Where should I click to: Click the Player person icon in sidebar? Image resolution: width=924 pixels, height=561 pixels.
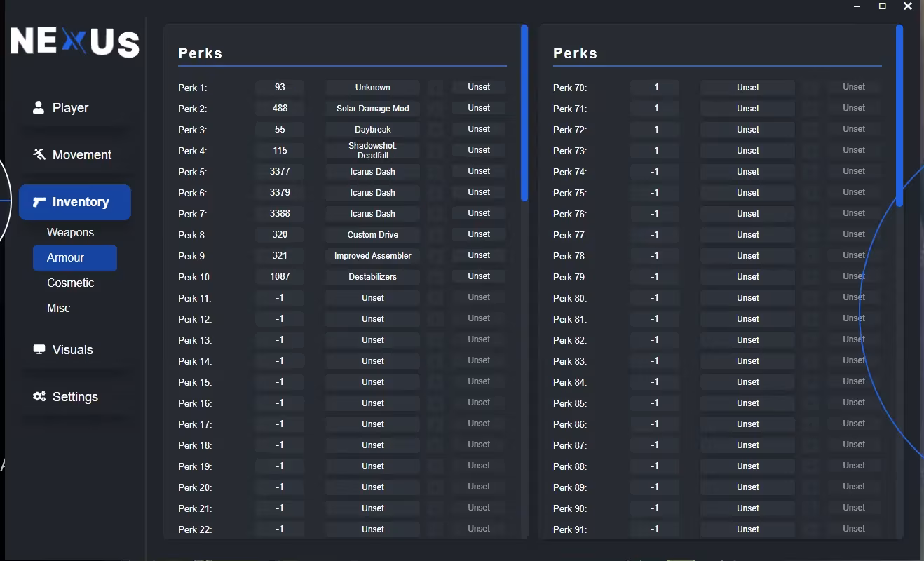tap(39, 107)
